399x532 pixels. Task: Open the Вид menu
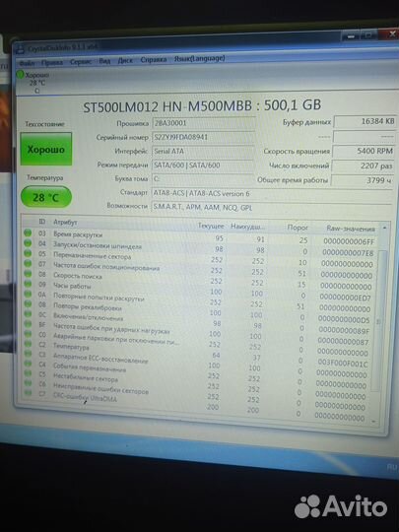[x=104, y=61]
